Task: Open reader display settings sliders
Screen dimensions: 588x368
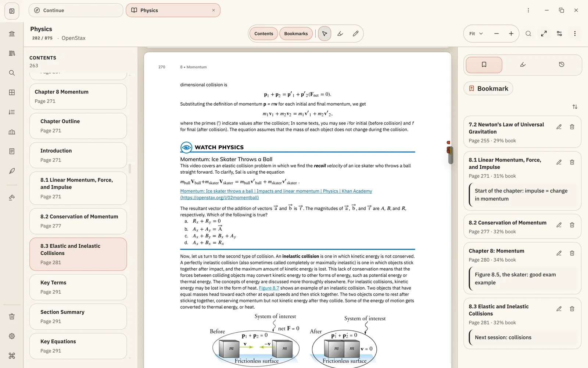Action: coord(559,33)
